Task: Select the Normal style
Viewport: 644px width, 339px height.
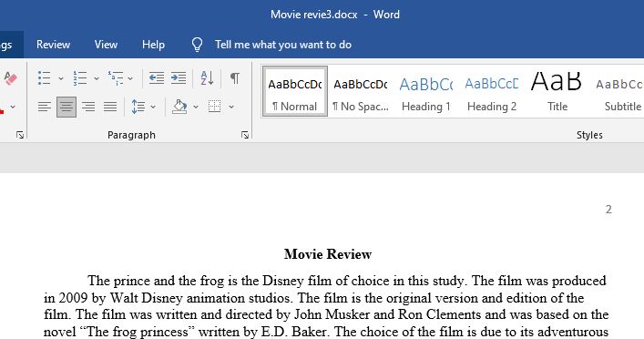Action: tap(295, 92)
